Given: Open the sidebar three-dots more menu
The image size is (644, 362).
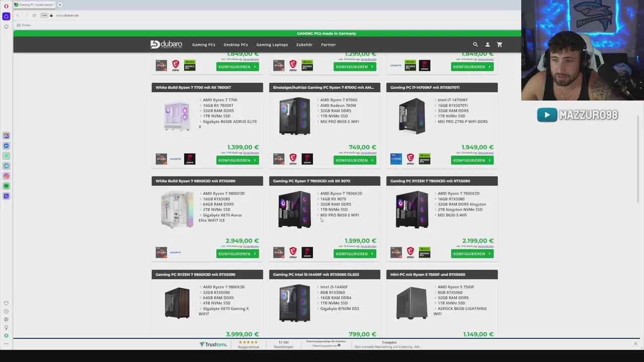Looking at the screenshot, I should point(6,344).
